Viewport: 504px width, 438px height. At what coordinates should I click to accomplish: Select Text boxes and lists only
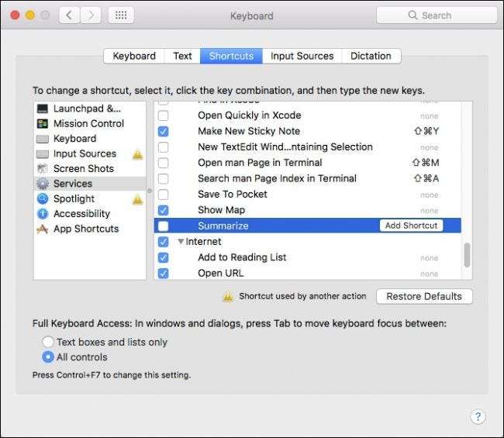click(x=48, y=342)
